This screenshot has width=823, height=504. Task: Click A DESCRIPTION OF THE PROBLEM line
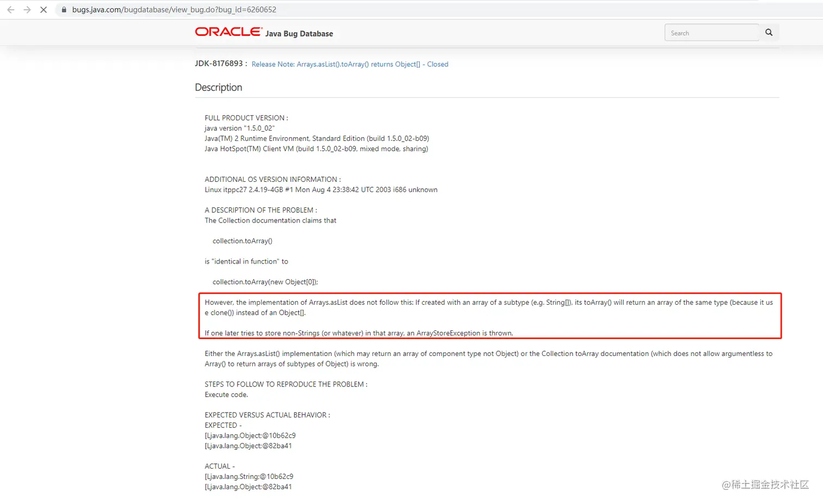click(261, 210)
